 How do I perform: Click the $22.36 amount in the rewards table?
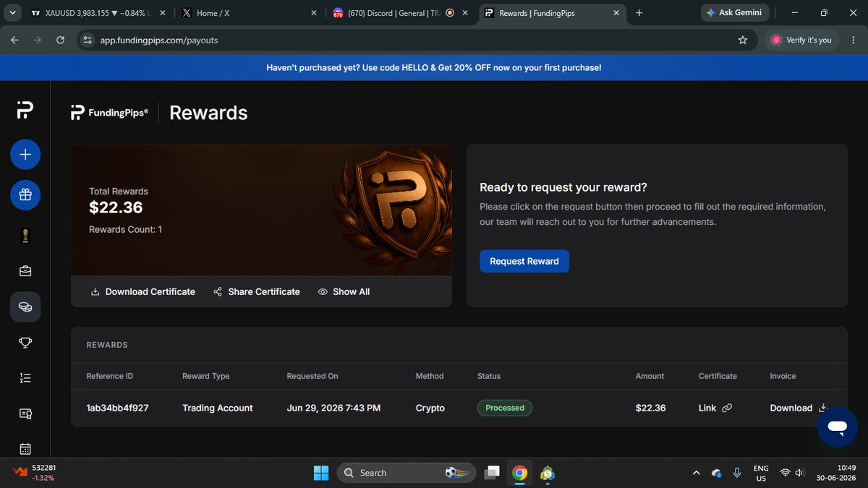click(x=650, y=408)
